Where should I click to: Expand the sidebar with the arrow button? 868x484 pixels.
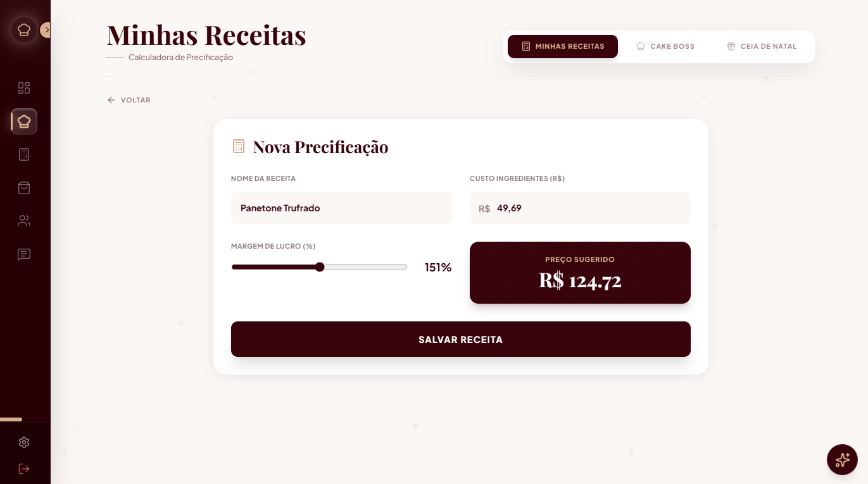(46, 30)
